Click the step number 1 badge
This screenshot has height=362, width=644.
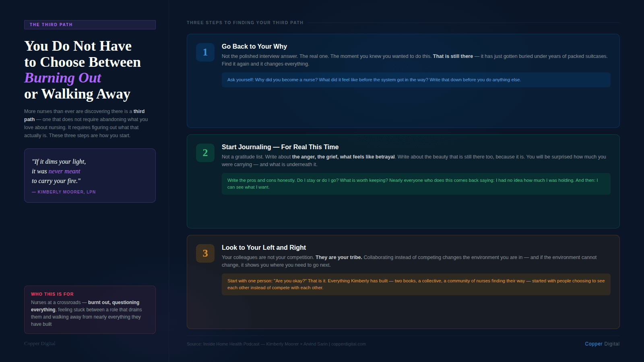point(205,52)
